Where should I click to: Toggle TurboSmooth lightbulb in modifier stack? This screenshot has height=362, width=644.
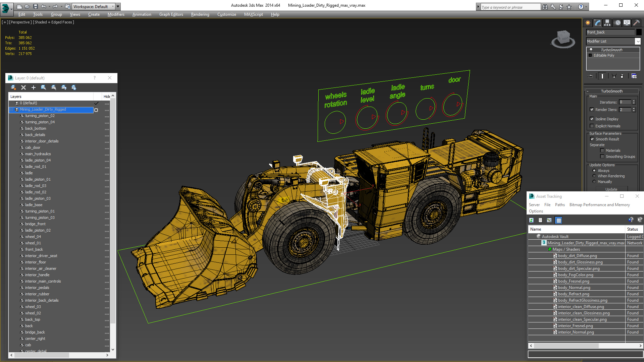tap(591, 50)
